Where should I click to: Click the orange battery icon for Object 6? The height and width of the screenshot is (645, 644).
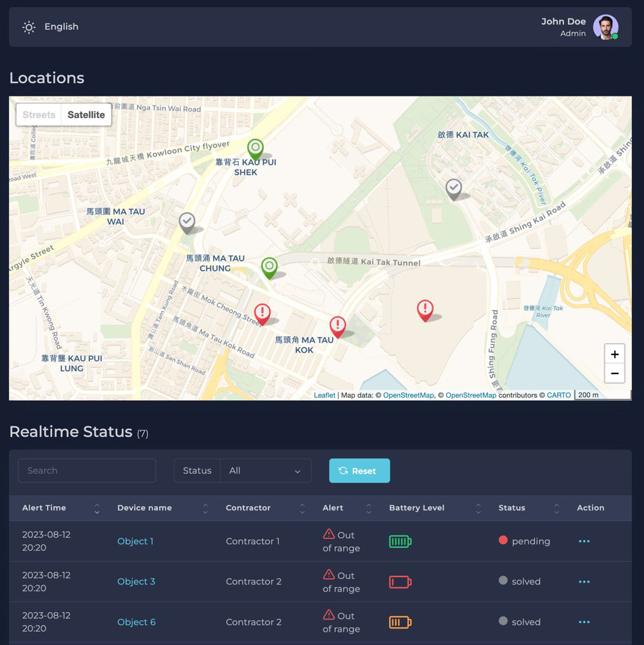[400, 622]
